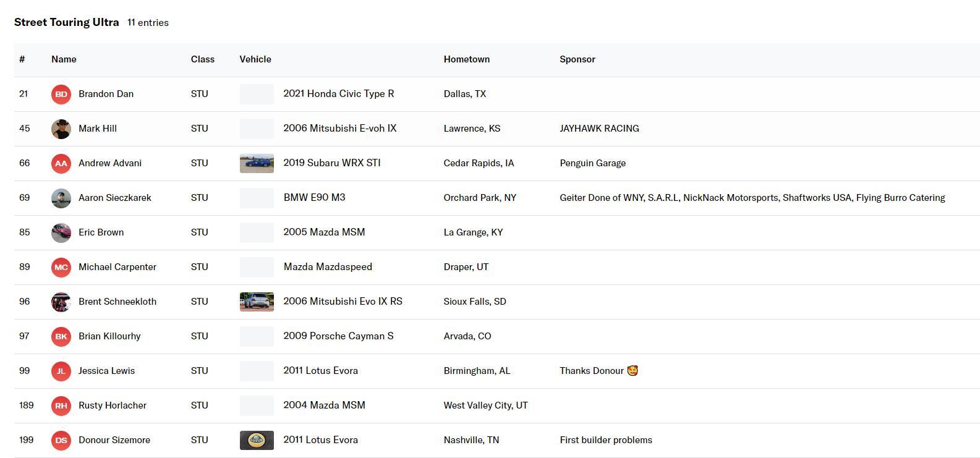Click Aaron Sieczkarek's profile photo

[61, 198]
